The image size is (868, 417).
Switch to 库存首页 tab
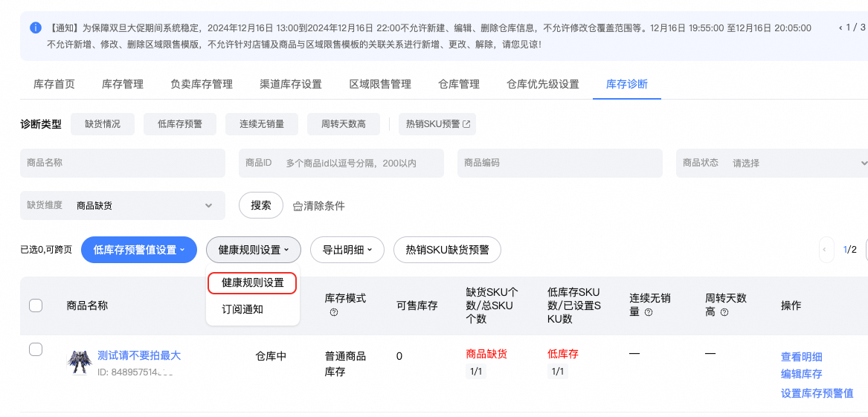coord(54,84)
